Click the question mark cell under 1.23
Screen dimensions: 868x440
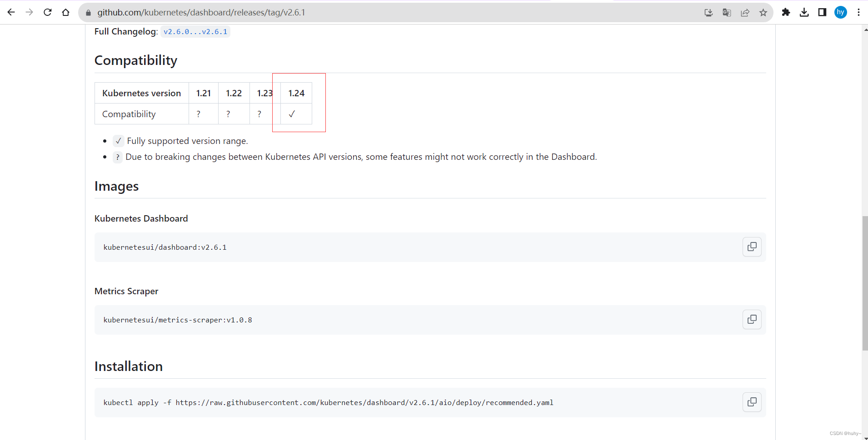(x=265, y=114)
